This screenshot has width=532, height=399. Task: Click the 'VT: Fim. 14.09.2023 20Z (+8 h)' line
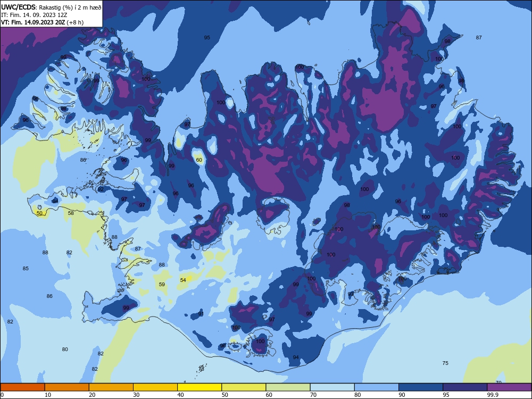(x=42, y=22)
